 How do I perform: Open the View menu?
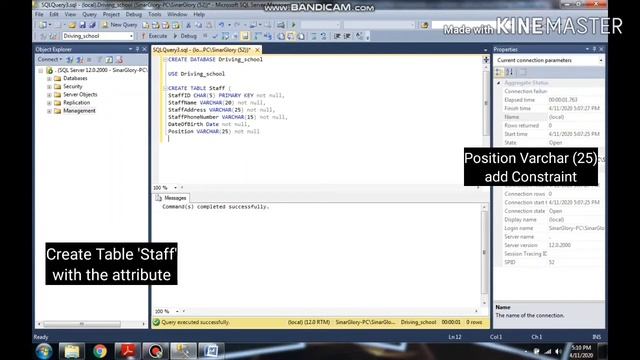point(70,14)
